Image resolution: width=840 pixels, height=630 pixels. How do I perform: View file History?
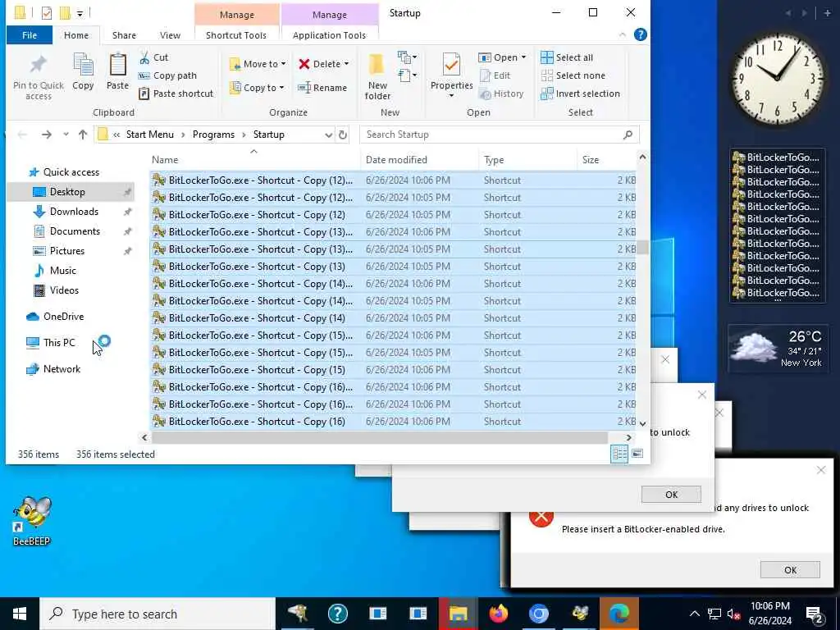(x=501, y=94)
